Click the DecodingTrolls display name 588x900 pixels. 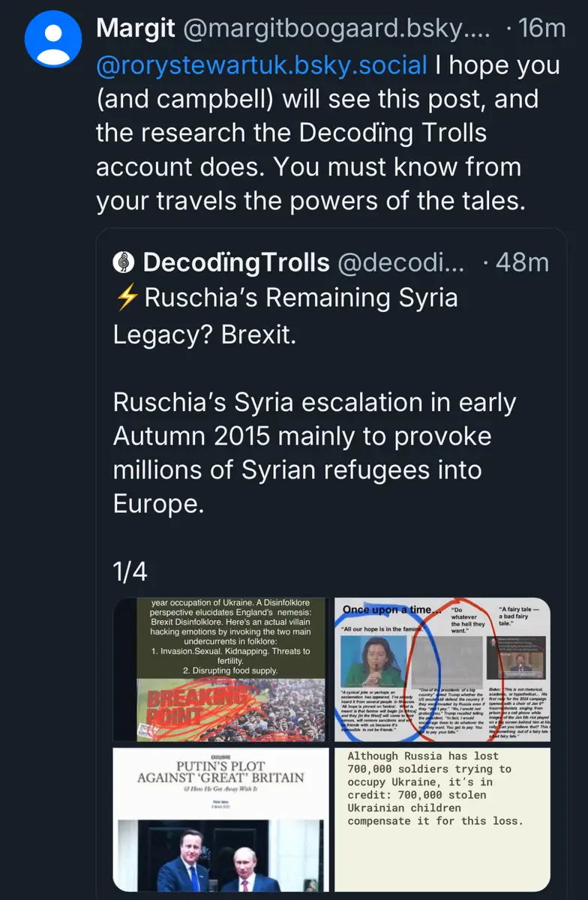point(235,262)
